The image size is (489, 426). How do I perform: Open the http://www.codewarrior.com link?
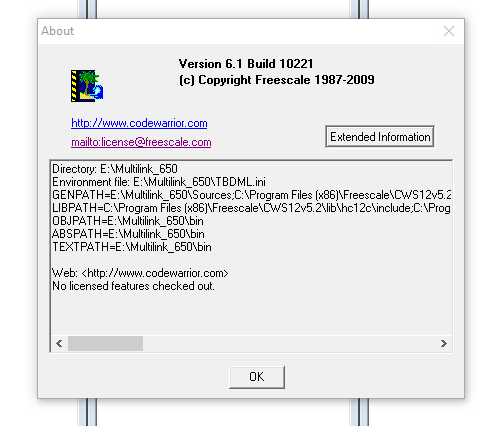tap(139, 123)
